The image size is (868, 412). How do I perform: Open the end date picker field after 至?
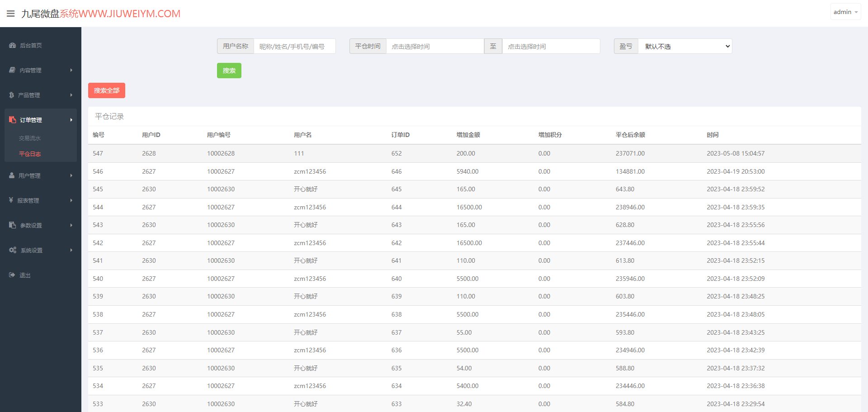pos(551,46)
